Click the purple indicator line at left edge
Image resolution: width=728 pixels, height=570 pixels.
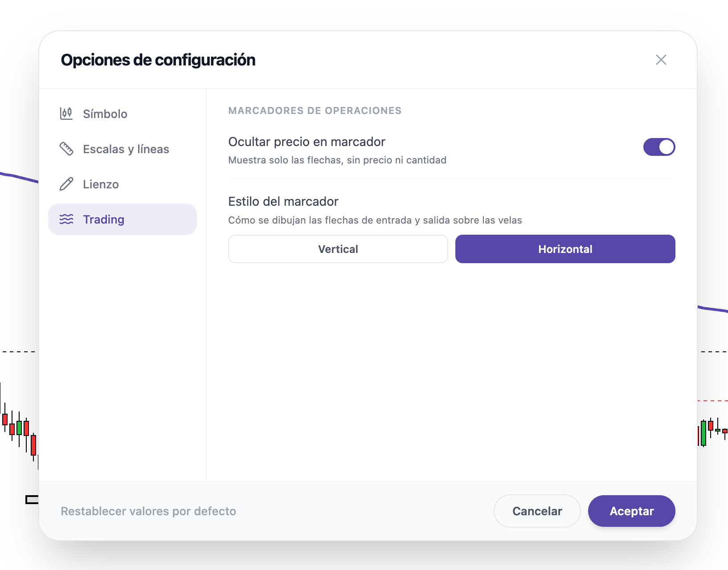[19, 177]
